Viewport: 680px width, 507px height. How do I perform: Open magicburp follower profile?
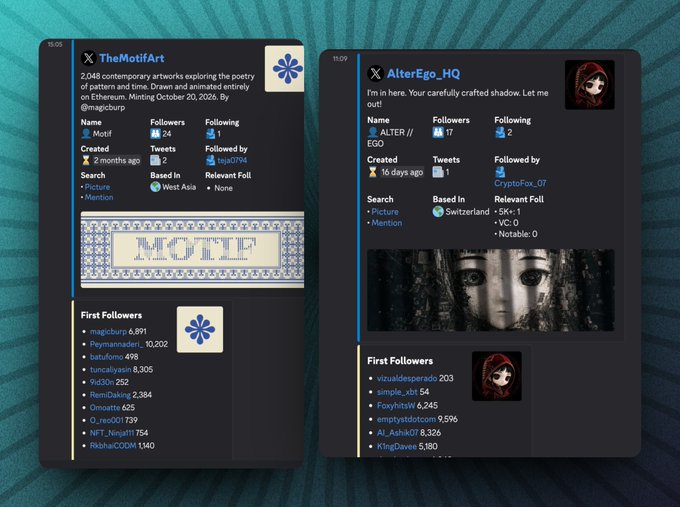[x=108, y=331]
